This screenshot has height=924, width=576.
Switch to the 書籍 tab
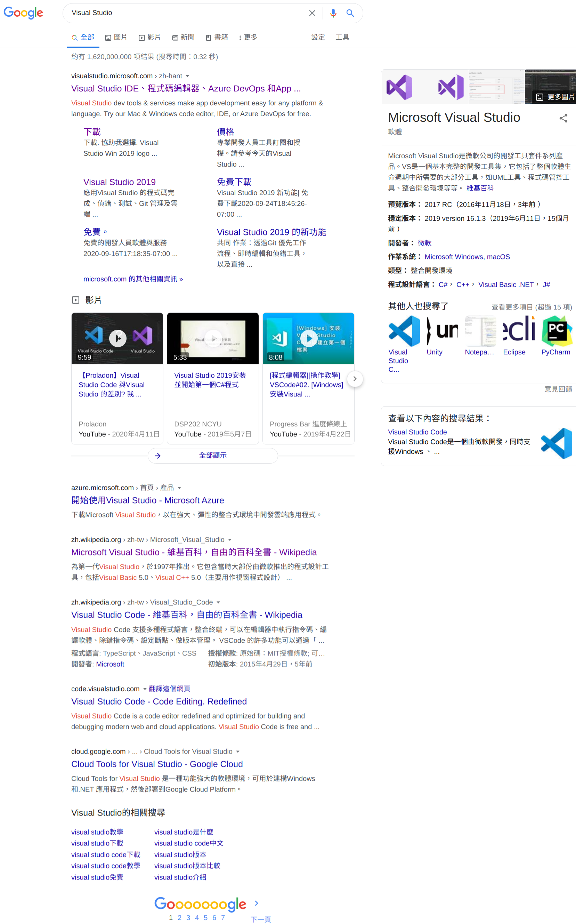[x=217, y=37]
